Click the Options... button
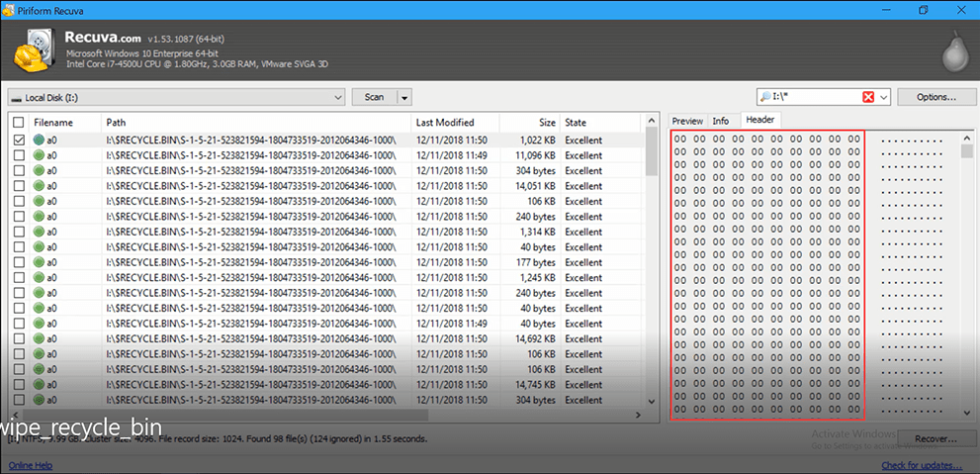The width and height of the screenshot is (980, 474). pyautogui.click(x=935, y=97)
